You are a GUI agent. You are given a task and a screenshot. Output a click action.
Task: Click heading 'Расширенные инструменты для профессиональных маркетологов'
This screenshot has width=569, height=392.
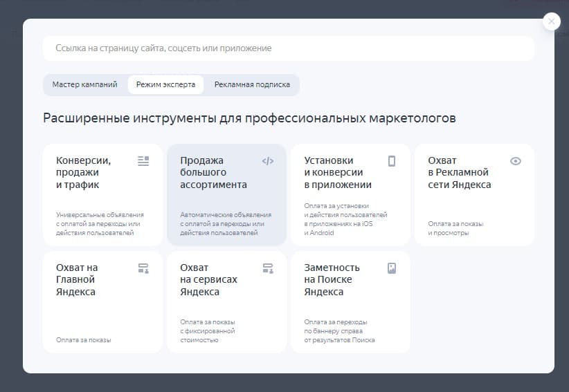[249, 118]
